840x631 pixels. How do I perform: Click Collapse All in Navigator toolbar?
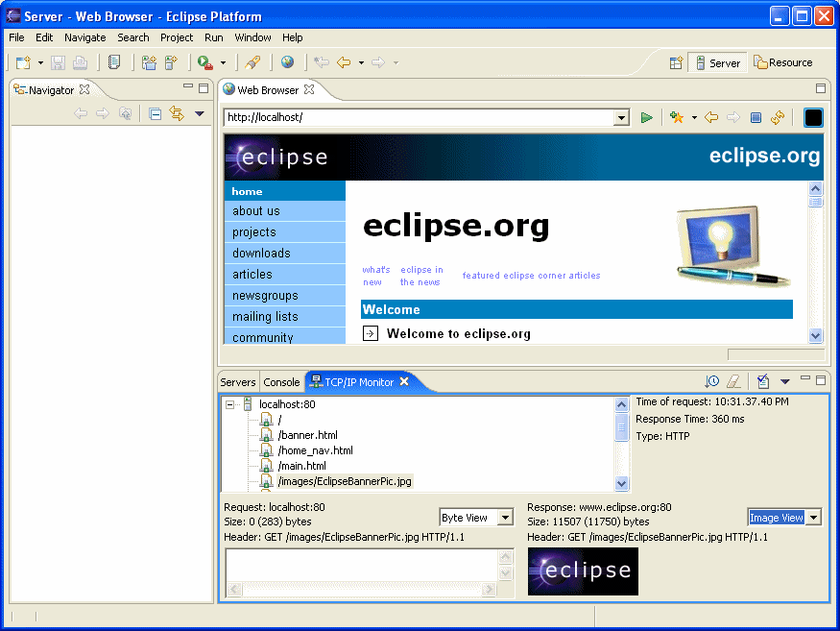[156, 113]
